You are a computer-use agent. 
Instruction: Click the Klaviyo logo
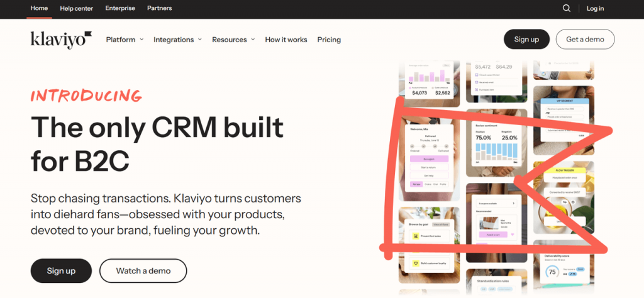(x=61, y=40)
